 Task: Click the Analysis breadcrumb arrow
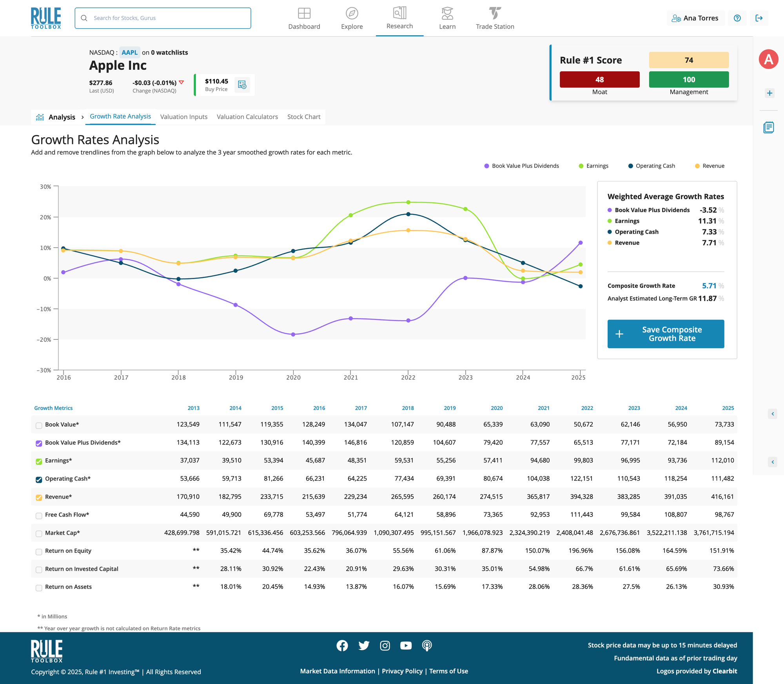[x=82, y=117]
